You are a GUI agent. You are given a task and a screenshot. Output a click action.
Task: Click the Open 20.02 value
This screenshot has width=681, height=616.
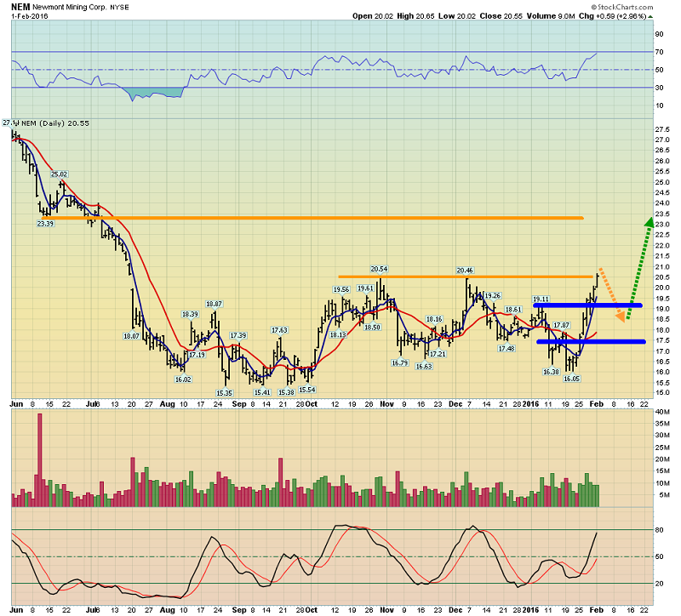coord(373,16)
